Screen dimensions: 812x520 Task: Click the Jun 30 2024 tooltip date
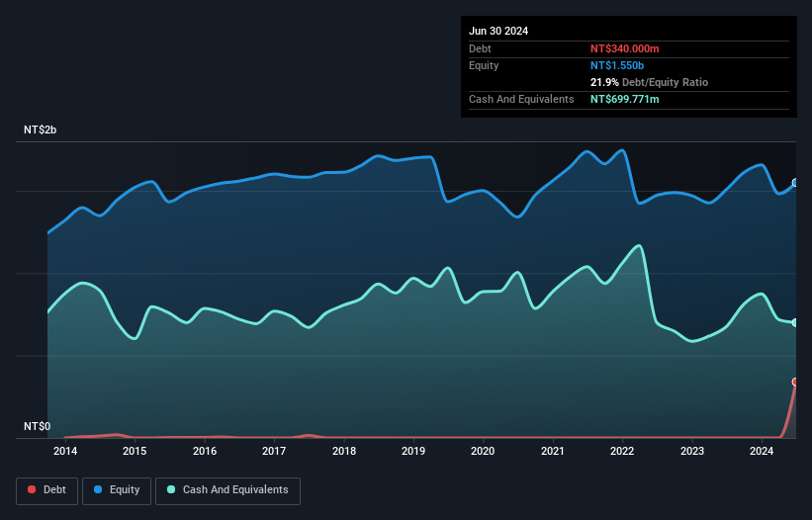(x=498, y=31)
